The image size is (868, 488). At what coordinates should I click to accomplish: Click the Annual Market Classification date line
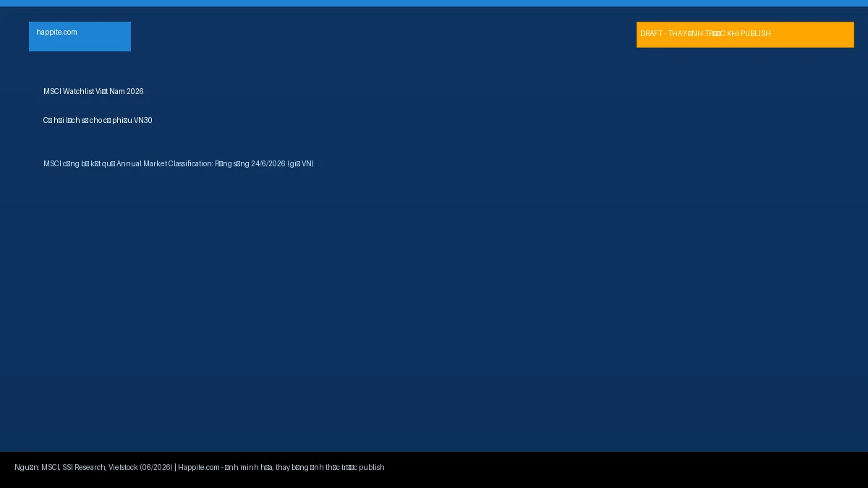pyautogui.click(x=179, y=164)
